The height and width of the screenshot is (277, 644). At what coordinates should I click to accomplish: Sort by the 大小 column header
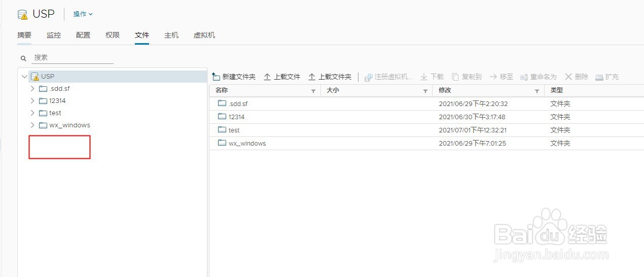click(x=333, y=90)
